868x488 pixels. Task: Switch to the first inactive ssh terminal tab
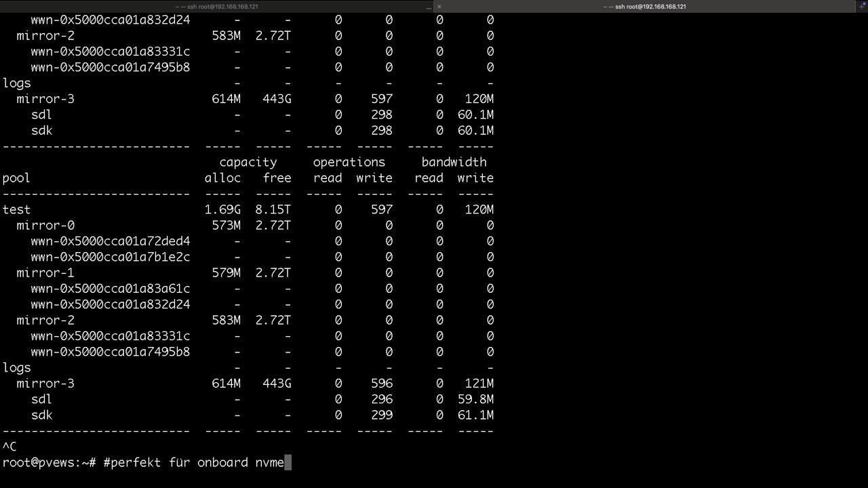click(216, 6)
